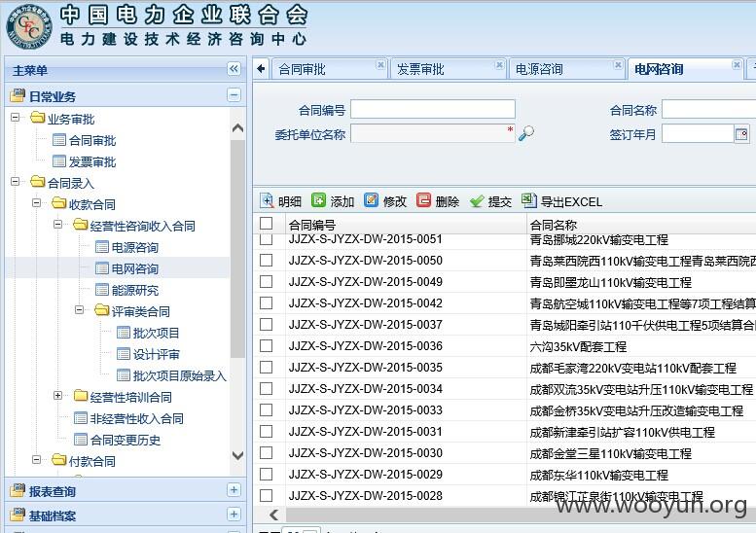This screenshot has width=756, height=533.
Task: Click the green 添加 add icon
Action: click(318, 199)
